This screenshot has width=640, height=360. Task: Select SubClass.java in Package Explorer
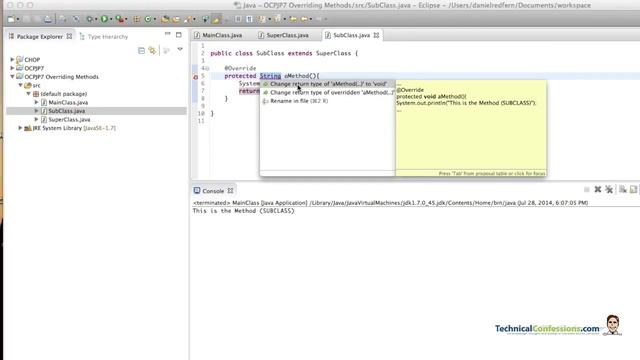coord(67,111)
